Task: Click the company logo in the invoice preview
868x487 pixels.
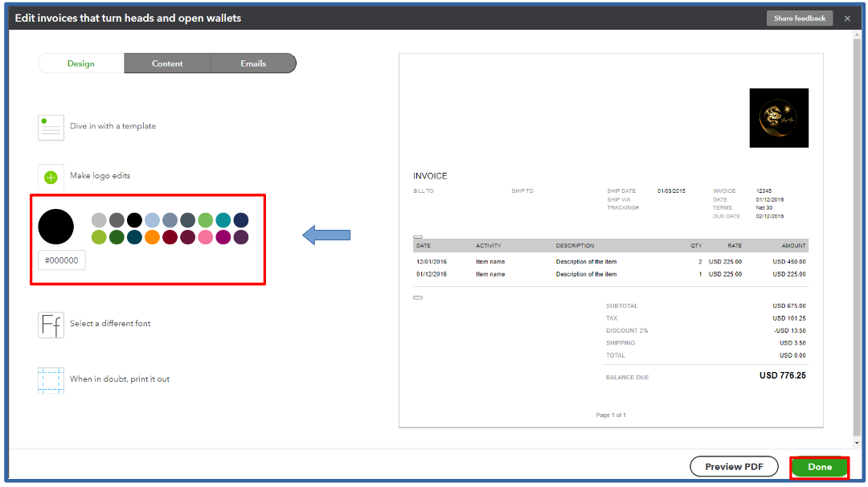Action: click(x=779, y=118)
